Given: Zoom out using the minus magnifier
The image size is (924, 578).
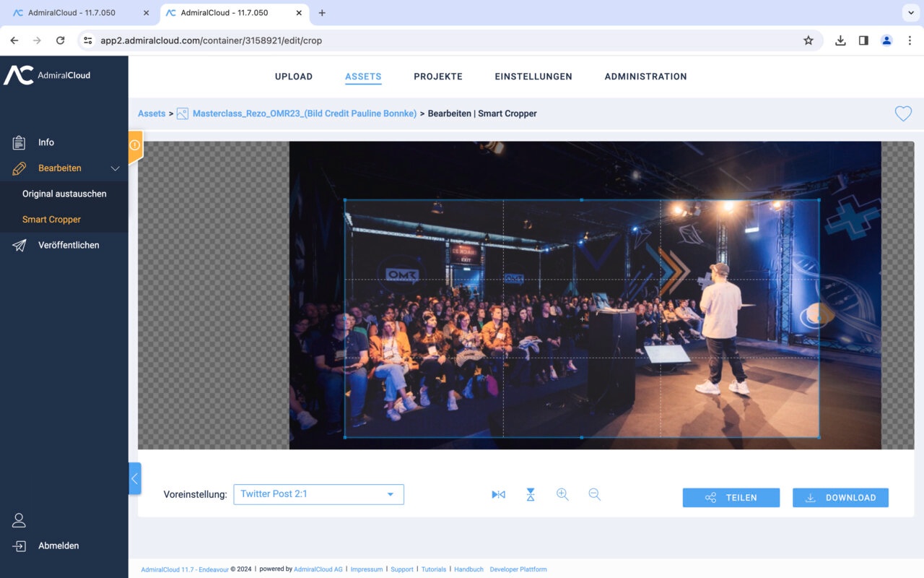Looking at the screenshot, I should [x=594, y=494].
